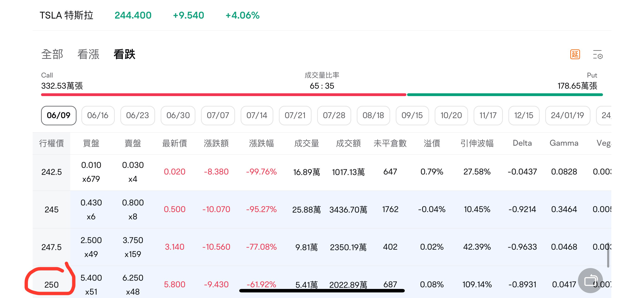This screenshot has width=644, height=298.
Task: Sort by Gamma column header
Action: click(564, 143)
